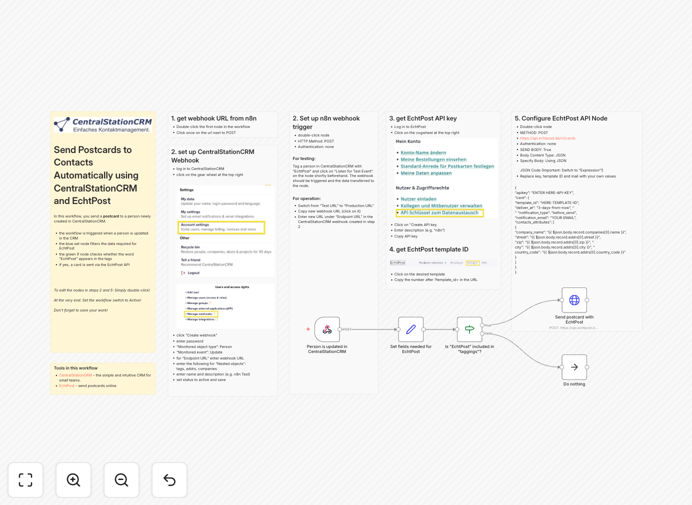Click 'Meine Bestellungen einsehen' in the image
The image size is (692, 505).
click(433, 159)
